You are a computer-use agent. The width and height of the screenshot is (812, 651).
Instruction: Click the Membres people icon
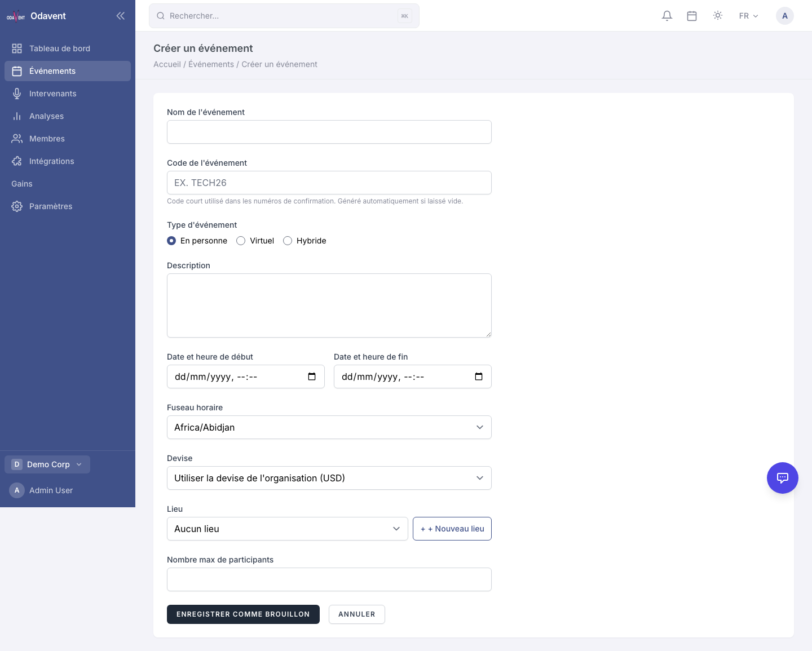click(x=17, y=139)
